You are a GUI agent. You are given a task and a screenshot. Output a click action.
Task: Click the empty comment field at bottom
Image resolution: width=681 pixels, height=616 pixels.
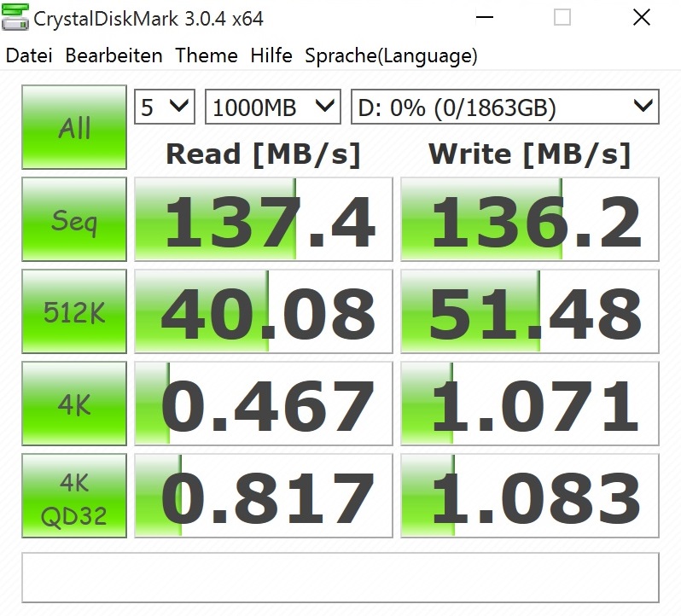340,578
